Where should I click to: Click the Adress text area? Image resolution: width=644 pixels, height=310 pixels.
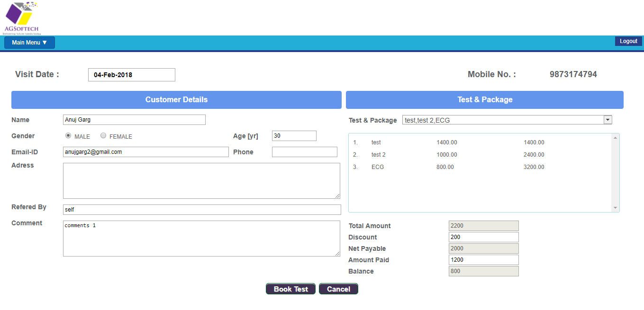coord(201,181)
